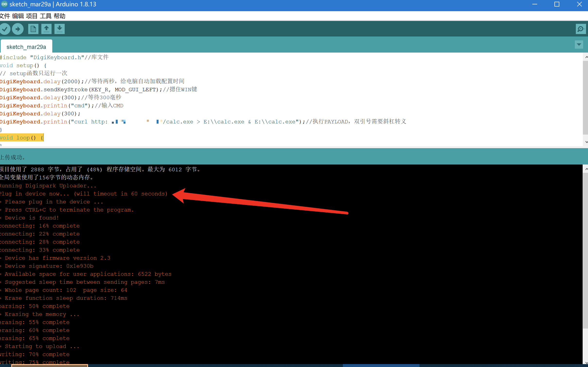The width and height of the screenshot is (588, 367).
Task: Click the Upload arrow button
Action: click(x=18, y=29)
